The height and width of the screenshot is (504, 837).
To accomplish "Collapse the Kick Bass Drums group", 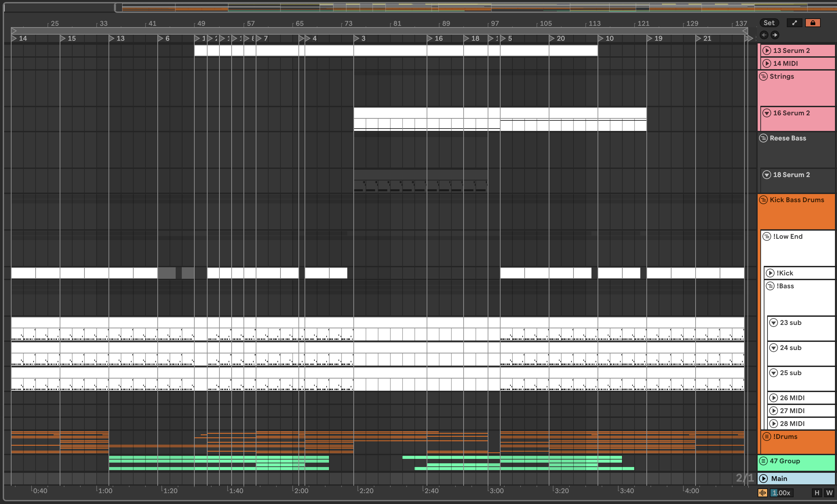I will (x=763, y=200).
